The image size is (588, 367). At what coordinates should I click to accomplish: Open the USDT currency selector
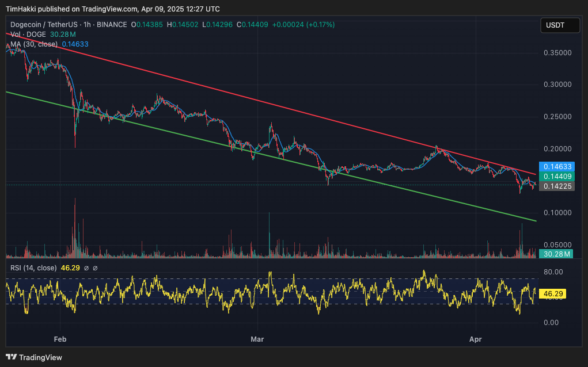point(560,25)
